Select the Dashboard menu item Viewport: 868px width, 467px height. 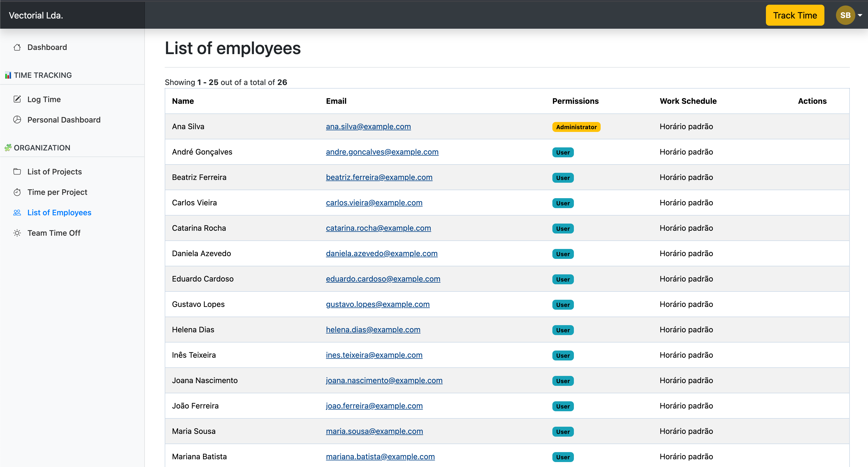coord(47,47)
